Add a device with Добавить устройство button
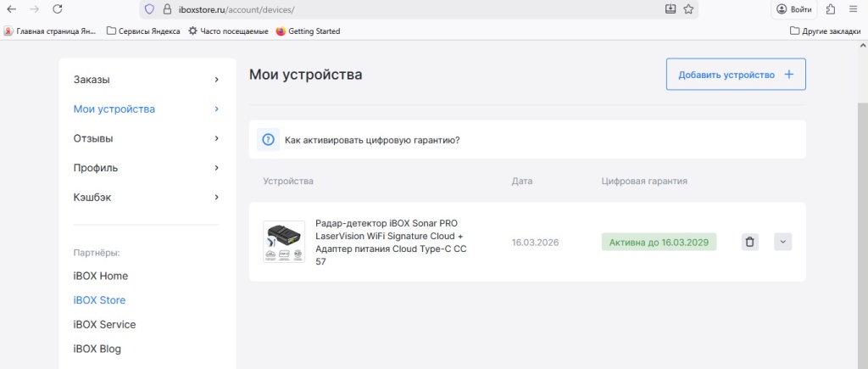This screenshot has width=868, height=369. [736, 75]
